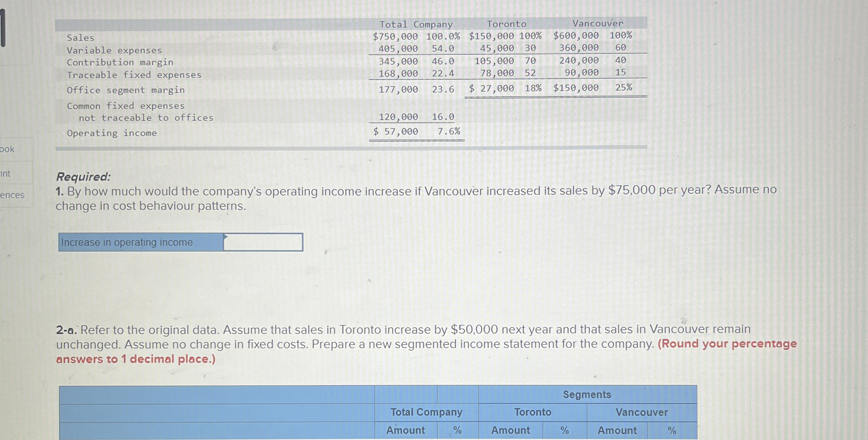
Task: Click the Office segment margin row label
Action: coord(126,90)
